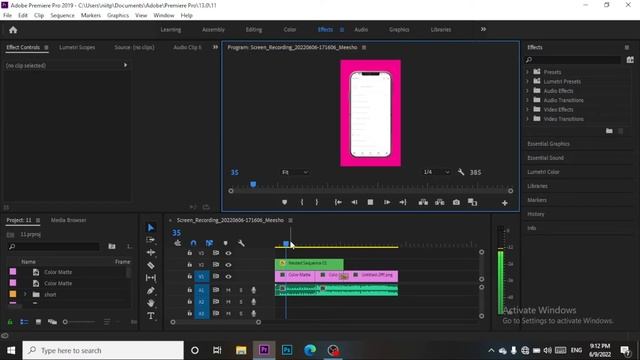Select the Razor tool
The height and width of the screenshot is (360, 640).
click(x=151, y=265)
